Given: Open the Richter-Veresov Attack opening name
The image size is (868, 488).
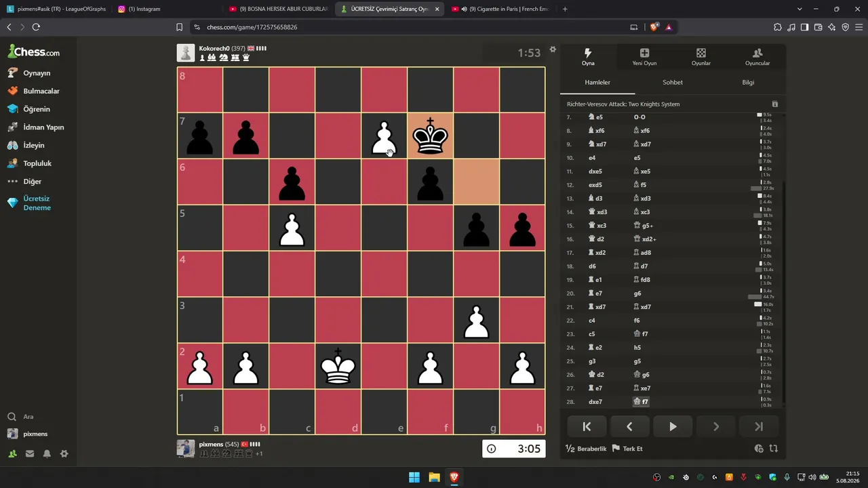Looking at the screenshot, I should (x=623, y=104).
